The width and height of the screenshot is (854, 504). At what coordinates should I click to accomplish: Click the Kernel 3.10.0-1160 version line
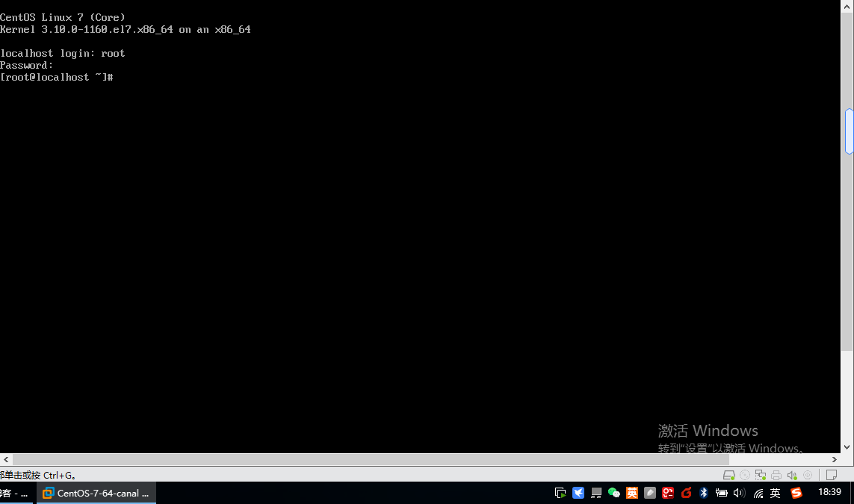[126, 29]
